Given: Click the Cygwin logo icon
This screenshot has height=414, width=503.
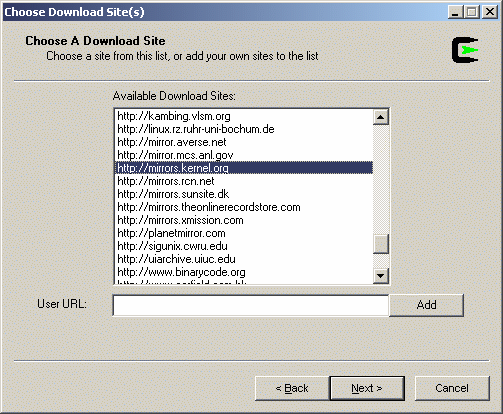Looking at the screenshot, I should click(x=465, y=50).
